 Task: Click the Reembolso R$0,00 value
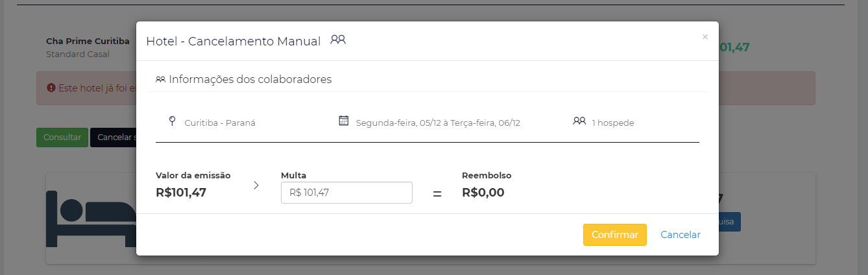[x=483, y=193]
